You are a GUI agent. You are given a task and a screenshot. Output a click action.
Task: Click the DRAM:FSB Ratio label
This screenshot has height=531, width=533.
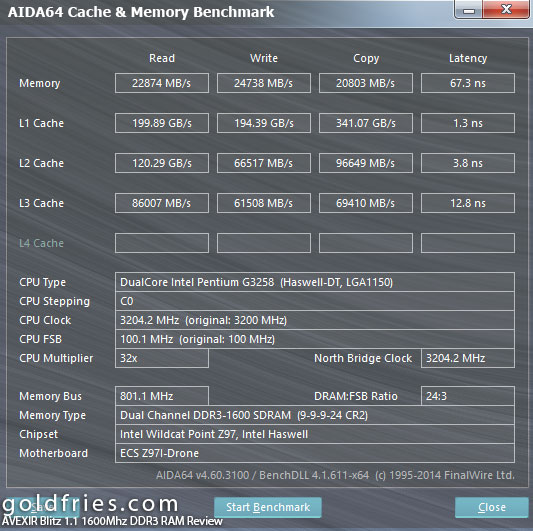[356, 396]
